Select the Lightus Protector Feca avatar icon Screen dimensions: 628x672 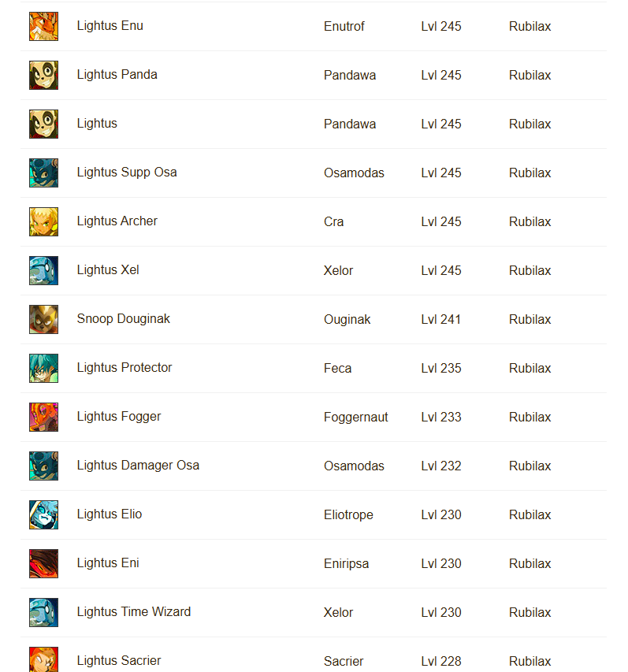43,368
